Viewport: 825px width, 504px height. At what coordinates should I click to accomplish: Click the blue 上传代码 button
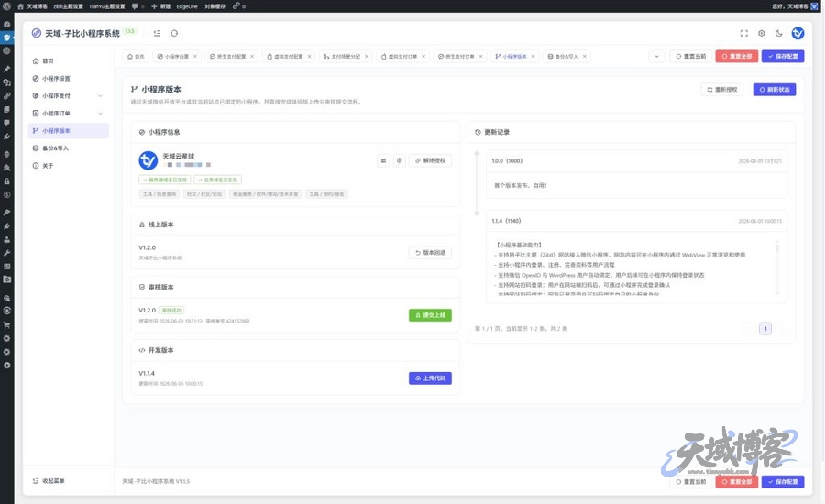pos(431,378)
